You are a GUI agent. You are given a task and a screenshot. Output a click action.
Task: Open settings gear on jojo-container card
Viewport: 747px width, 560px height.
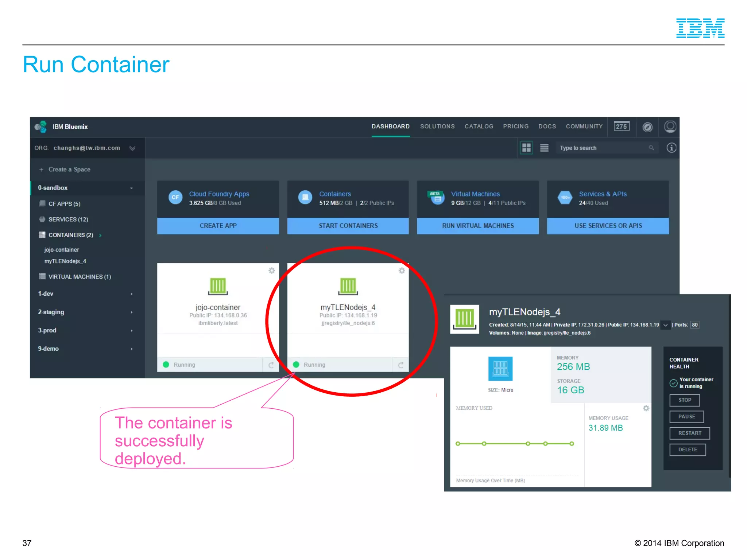pos(272,271)
